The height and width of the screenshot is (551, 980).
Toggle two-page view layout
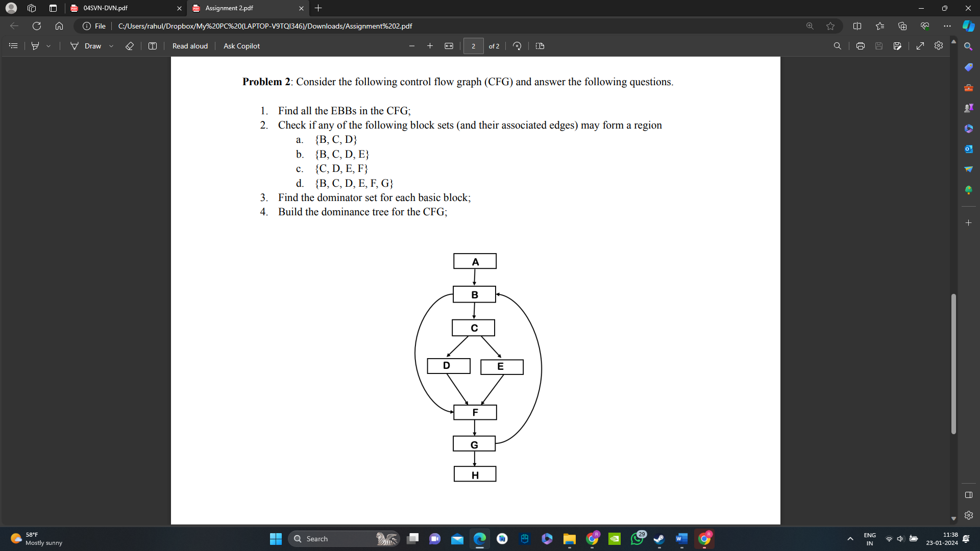tap(540, 46)
